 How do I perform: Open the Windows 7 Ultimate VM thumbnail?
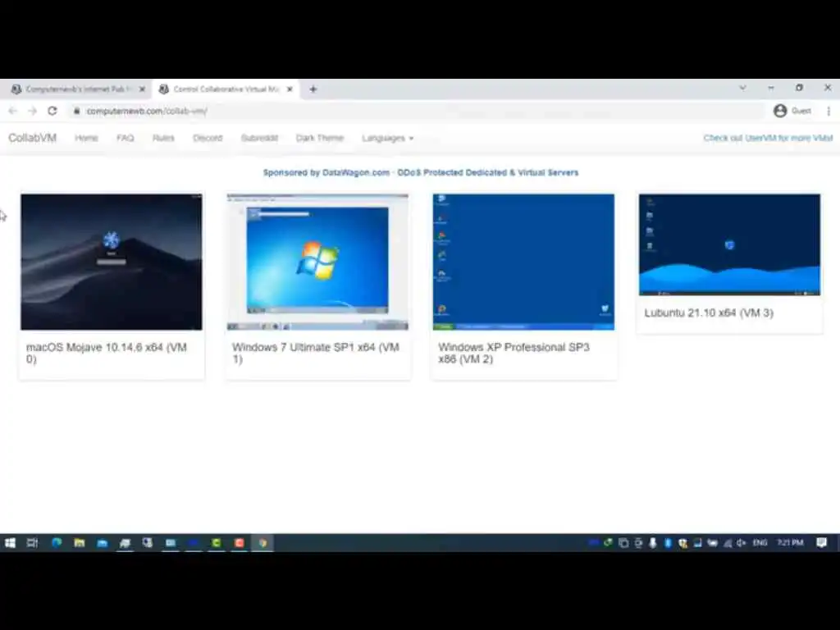pos(317,262)
